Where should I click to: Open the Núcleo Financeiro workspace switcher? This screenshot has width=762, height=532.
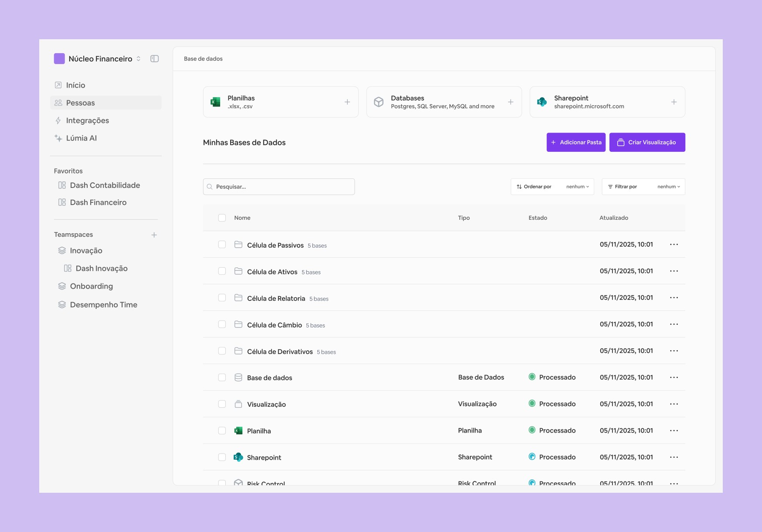click(138, 58)
